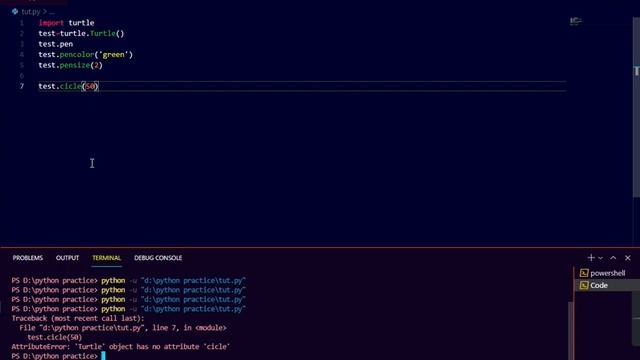Click the Code terminal icon
This screenshot has width=640, height=360.
tap(584, 285)
